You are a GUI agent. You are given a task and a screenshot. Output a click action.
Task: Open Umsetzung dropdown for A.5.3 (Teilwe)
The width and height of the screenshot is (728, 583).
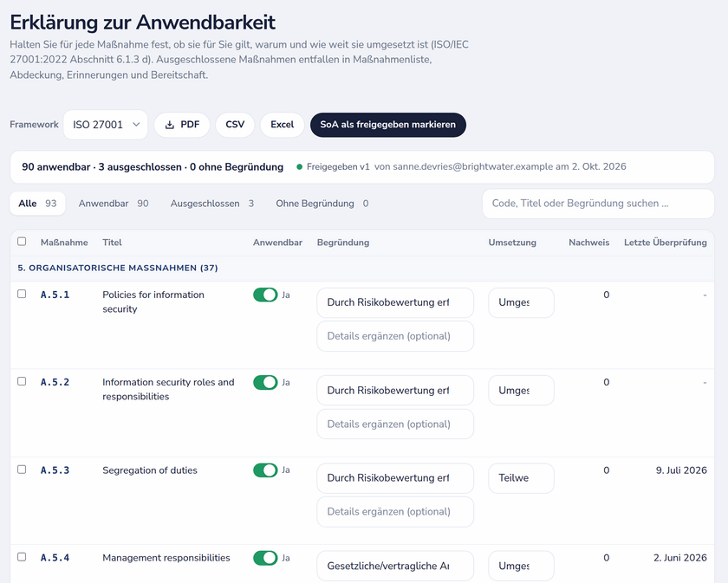click(521, 478)
